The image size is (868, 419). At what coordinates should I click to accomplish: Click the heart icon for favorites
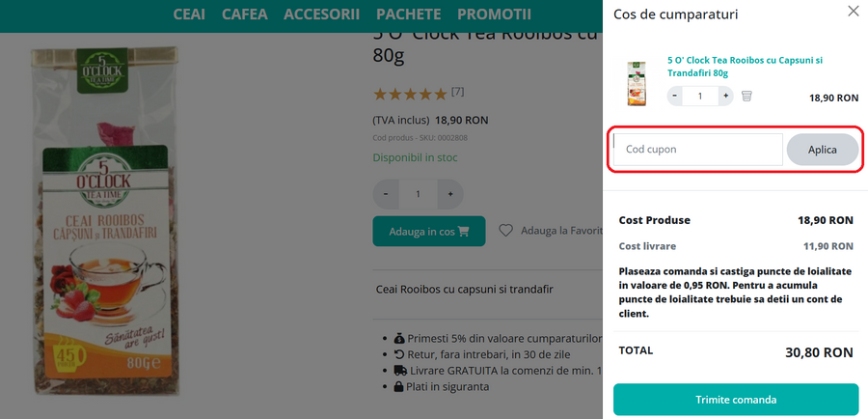pos(505,231)
